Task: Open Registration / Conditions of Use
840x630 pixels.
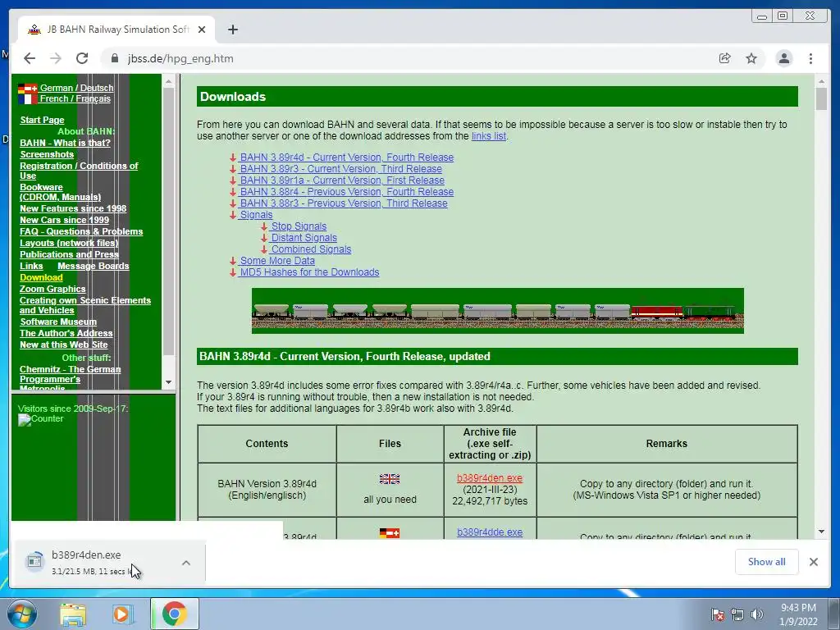Action: pos(79,171)
